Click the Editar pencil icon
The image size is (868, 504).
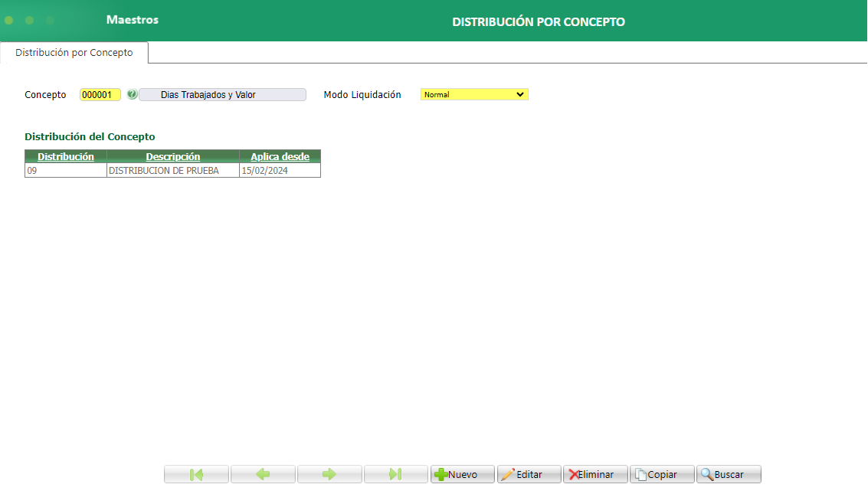coord(509,473)
